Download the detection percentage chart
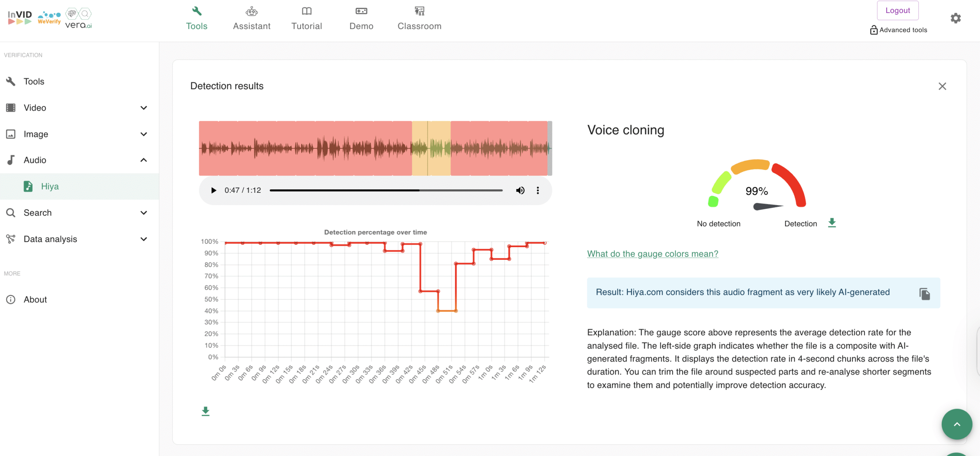The image size is (980, 456). (x=206, y=411)
